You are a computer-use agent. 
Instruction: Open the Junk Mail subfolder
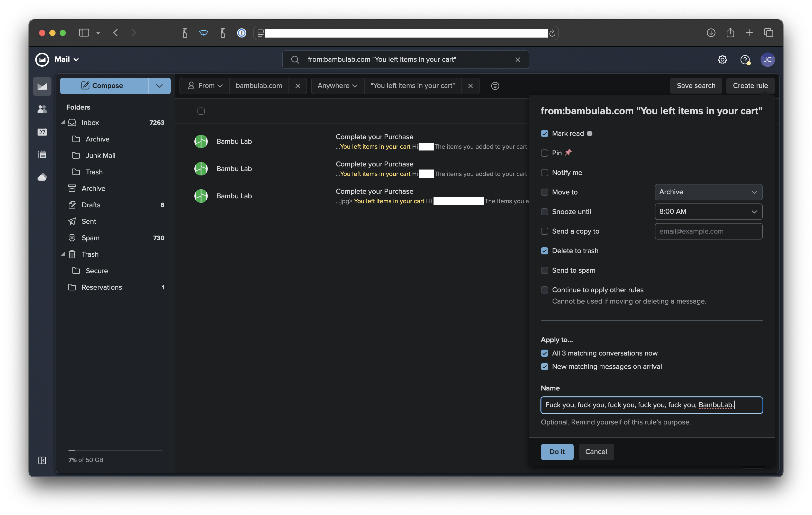[115, 155]
